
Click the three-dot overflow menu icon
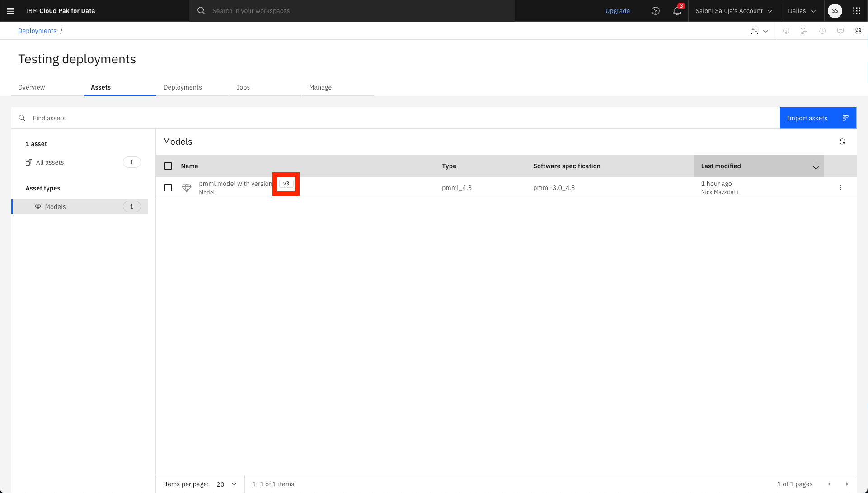(x=840, y=187)
